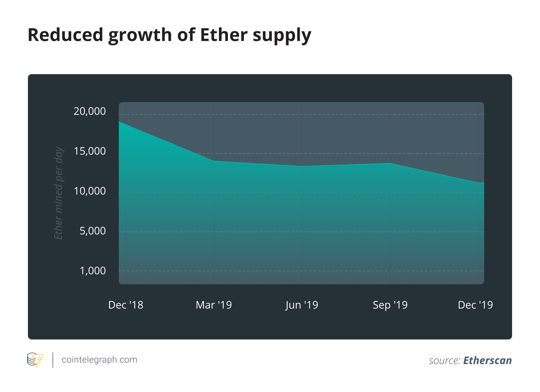Click the 15,000 y-axis label
This screenshot has width=540, height=392.
pos(90,151)
